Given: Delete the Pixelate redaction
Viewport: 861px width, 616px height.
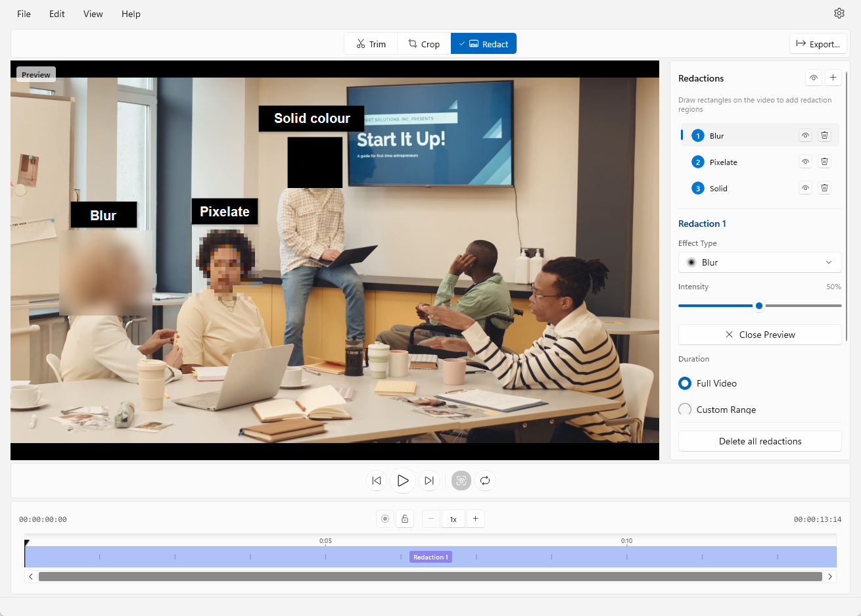Looking at the screenshot, I should [824, 162].
